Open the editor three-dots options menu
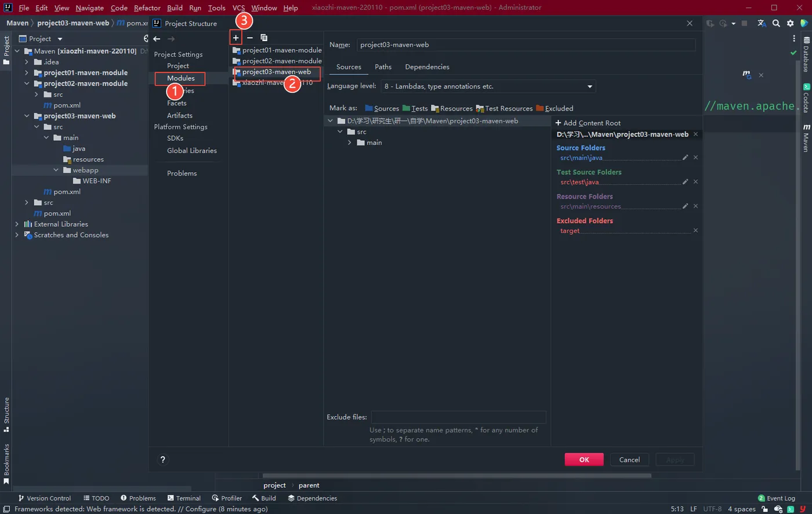Screen dimensions: 812x514 [x=794, y=39]
